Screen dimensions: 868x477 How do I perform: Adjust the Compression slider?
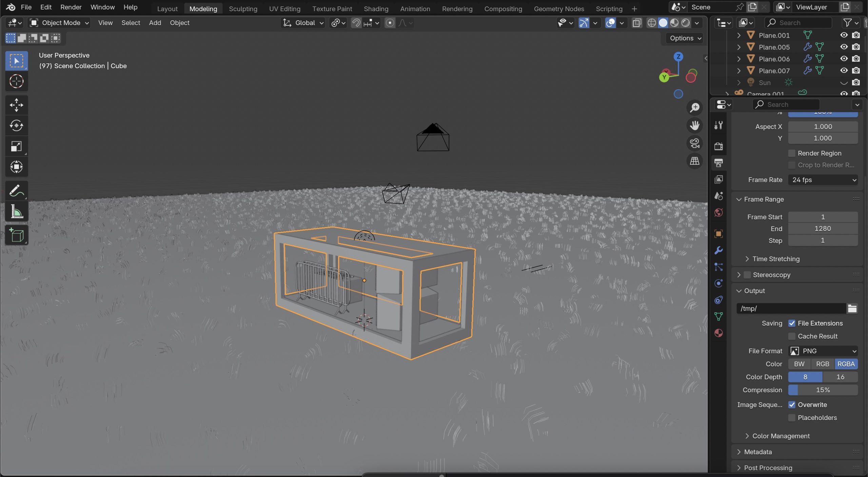click(823, 390)
